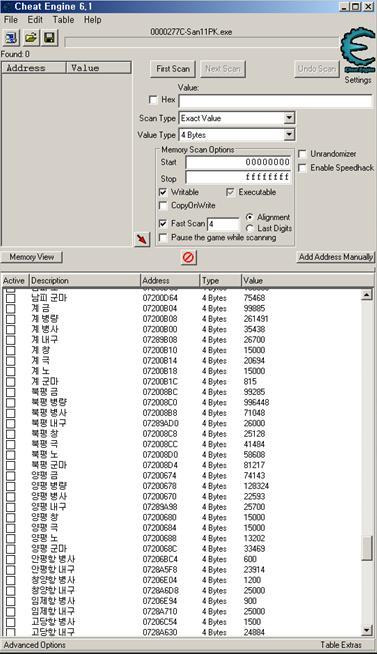
Task: Select the Alignment radio button
Action: click(x=249, y=217)
